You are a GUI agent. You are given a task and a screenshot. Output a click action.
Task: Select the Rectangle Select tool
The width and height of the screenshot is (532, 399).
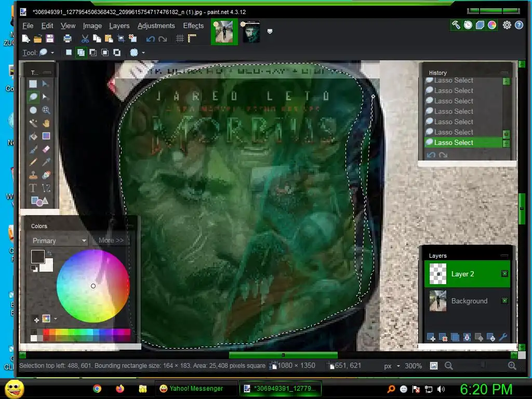click(33, 84)
